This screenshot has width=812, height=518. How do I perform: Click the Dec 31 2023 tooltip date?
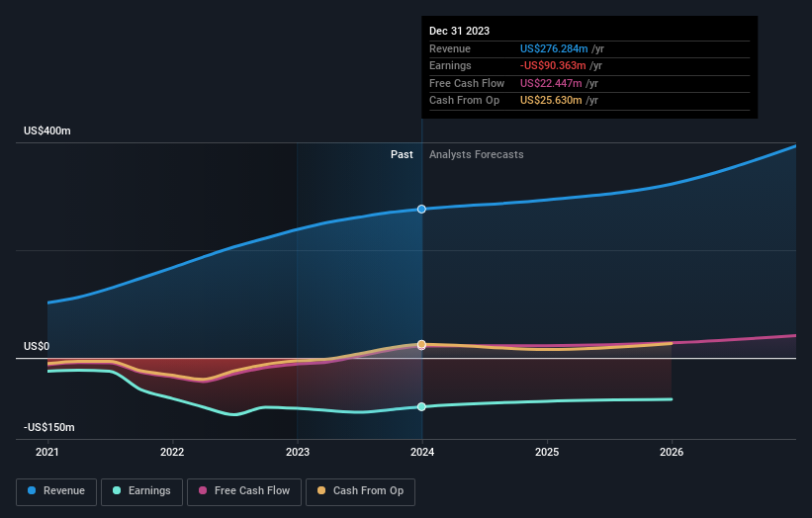[x=459, y=31]
